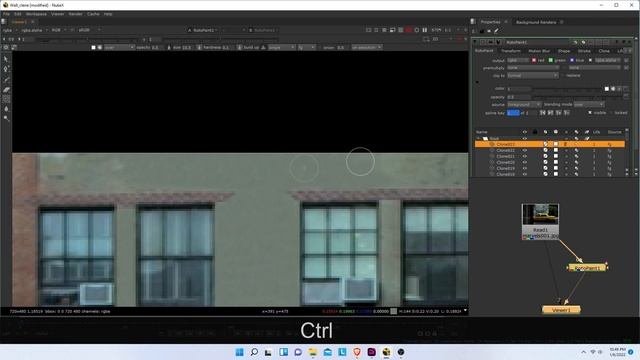640x360 pixels.
Task: Toggle the red channel checkbox
Action: pos(534,60)
